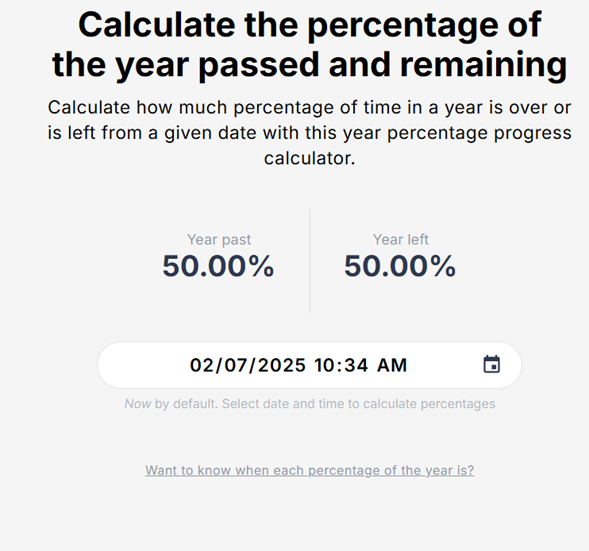Click the "Calculate the percentage of" heading line
The image size is (589, 551).
point(310,25)
